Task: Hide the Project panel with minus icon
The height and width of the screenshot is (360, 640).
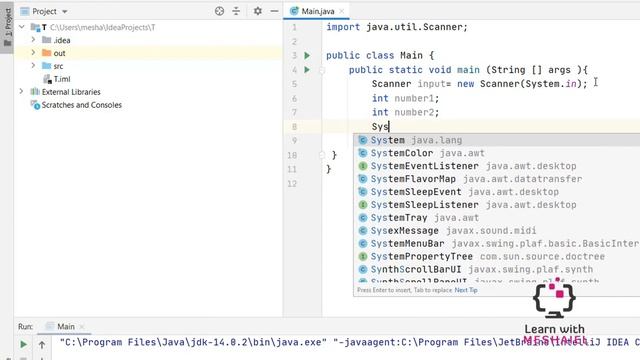Action: pyautogui.click(x=274, y=11)
